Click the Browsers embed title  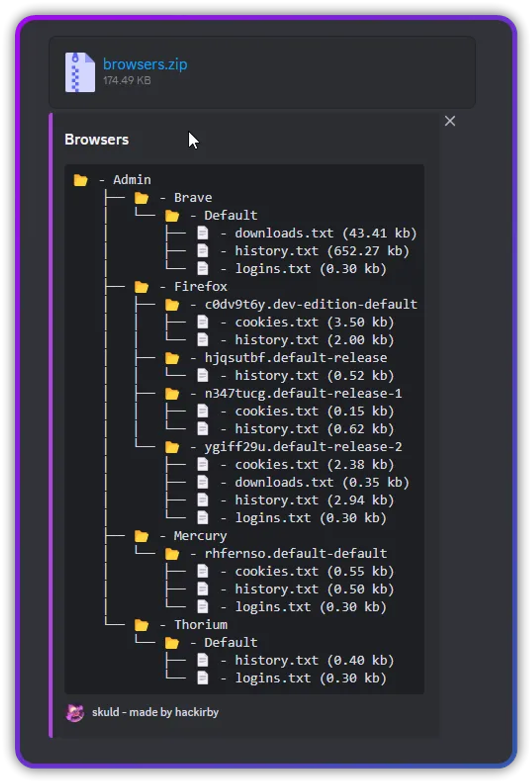[97, 140]
